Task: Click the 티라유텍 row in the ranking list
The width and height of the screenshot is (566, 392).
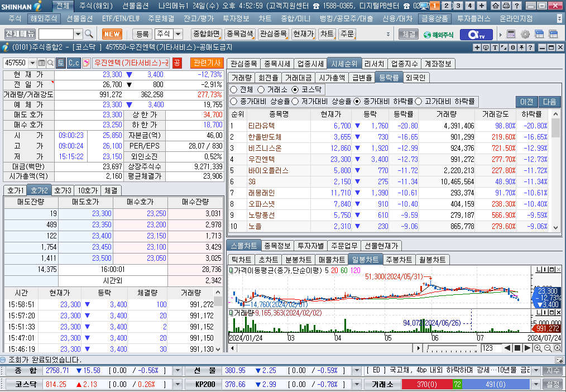Action: click(x=388, y=126)
